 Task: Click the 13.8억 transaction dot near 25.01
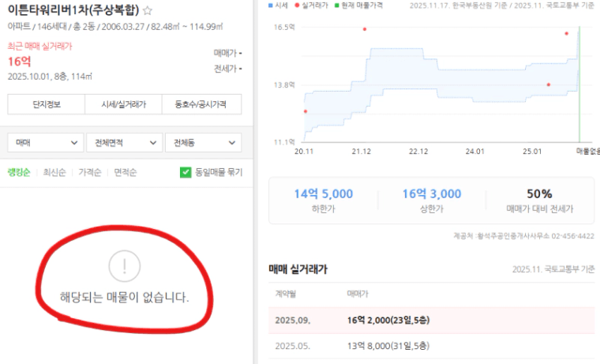click(549, 84)
